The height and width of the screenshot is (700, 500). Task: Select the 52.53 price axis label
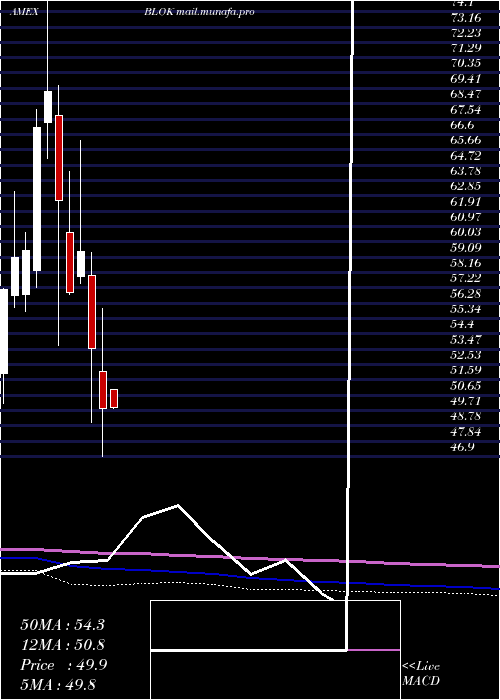[466, 356]
